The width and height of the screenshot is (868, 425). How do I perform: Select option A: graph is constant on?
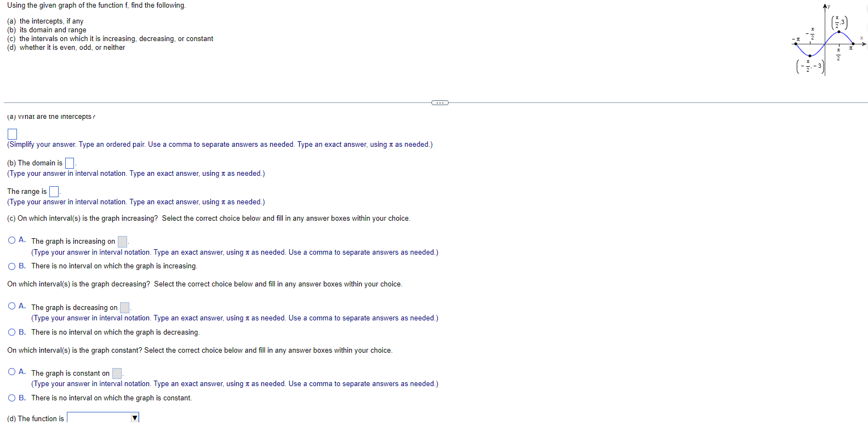coord(12,372)
